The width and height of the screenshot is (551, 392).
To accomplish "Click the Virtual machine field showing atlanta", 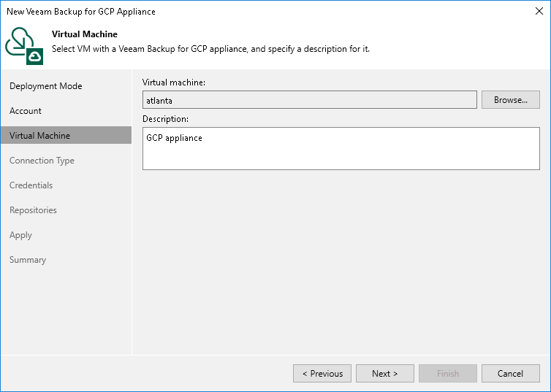I will pyautogui.click(x=310, y=100).
